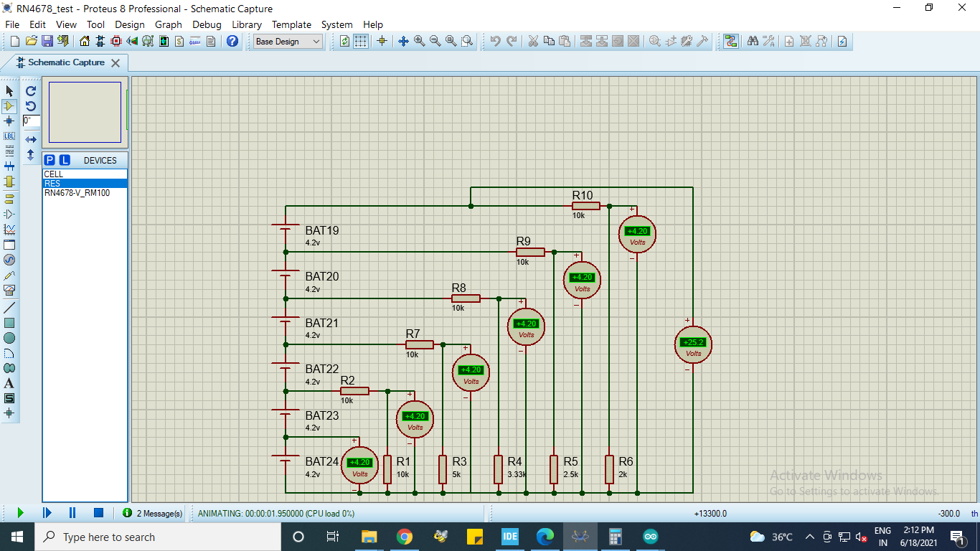This screenshot has width=980, height=551.
Task: Pause the animating simulation
Action: point(72,512)
